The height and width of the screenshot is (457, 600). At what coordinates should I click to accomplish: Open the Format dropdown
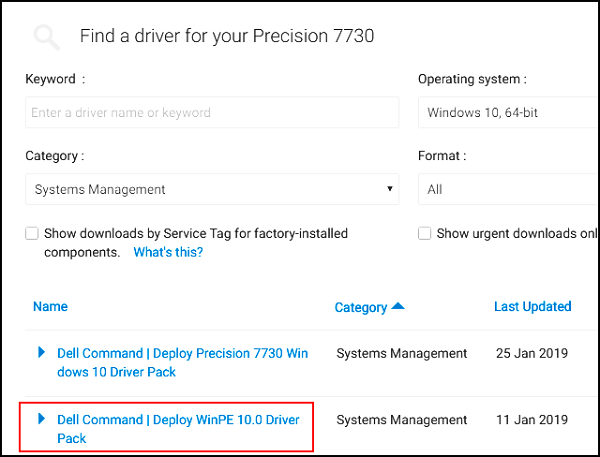[x=508, y=189]
